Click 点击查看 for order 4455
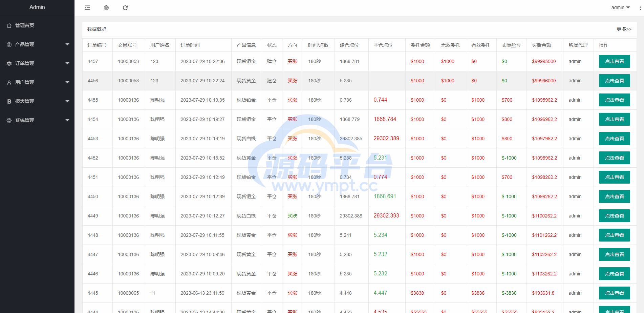The width and height of the screenshot is (644, 313). tap(614, 100)
